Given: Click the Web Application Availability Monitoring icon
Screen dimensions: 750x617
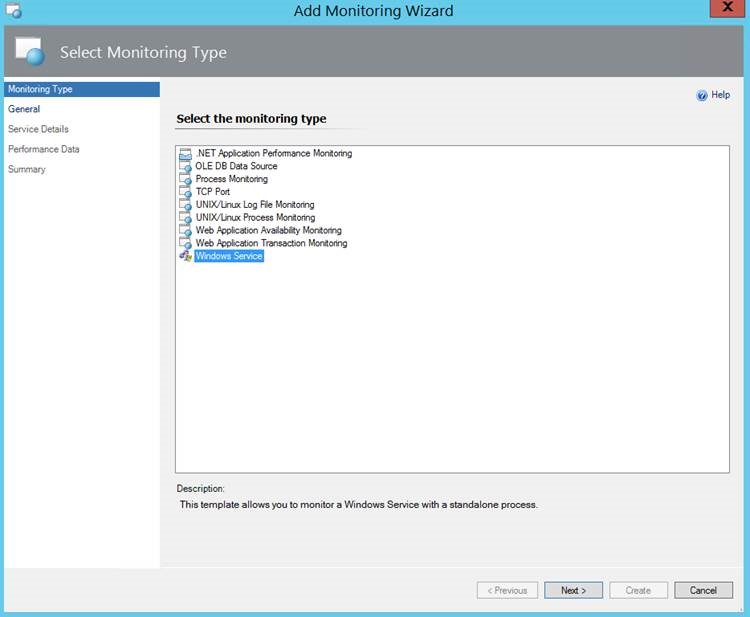Looking at the screenshot, I should click(185, 231).
